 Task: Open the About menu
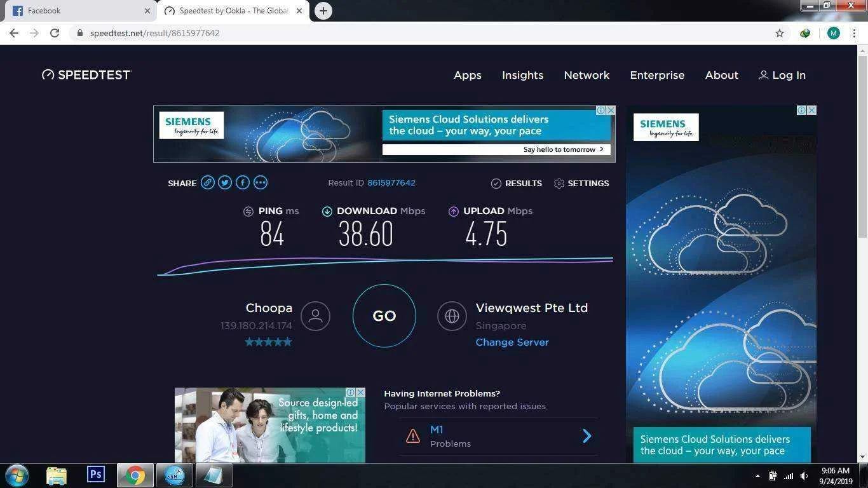722,75
